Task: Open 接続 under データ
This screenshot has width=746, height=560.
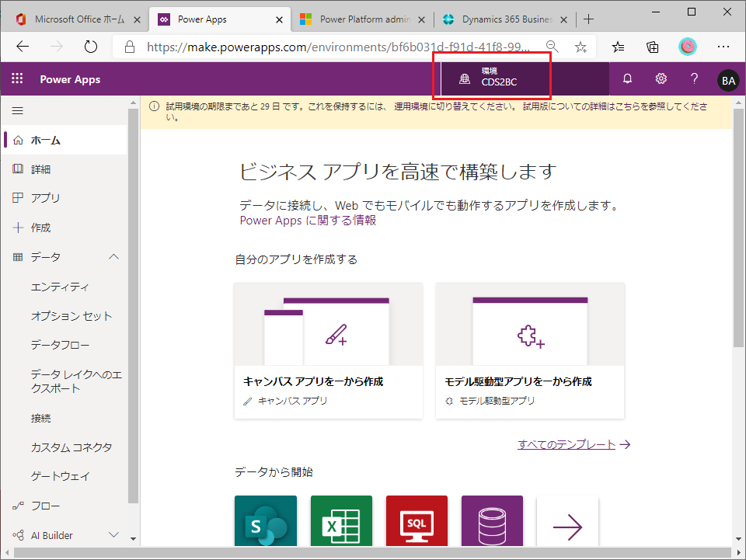Action: (41, 418)
